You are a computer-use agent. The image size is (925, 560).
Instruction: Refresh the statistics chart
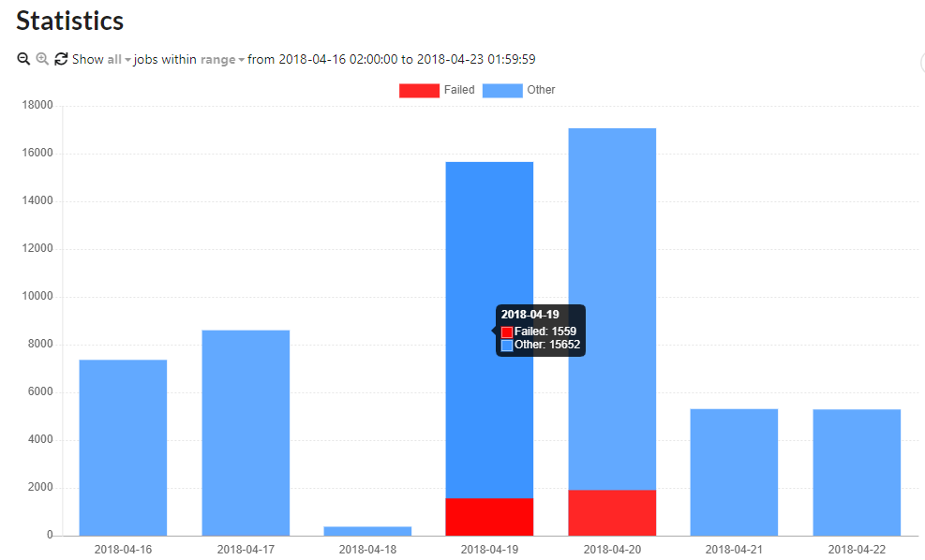[61, 59]
